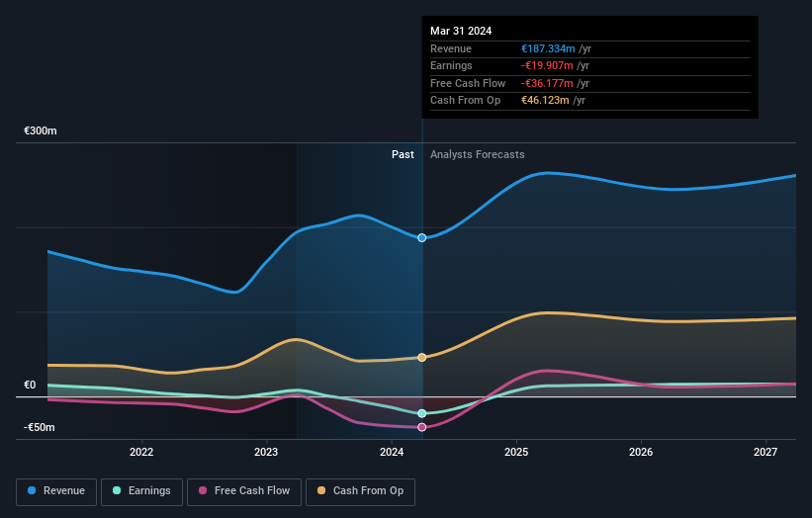Select the 2027 x-axis label
The image size is (812, 518).
[x=766, y=453]
